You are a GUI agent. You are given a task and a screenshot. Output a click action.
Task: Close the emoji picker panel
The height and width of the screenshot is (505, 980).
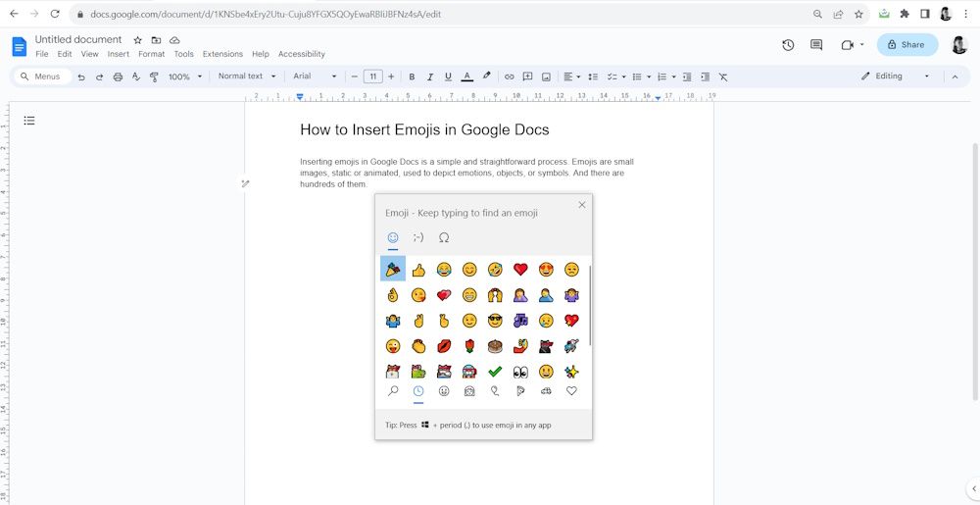[x=582, y=205]
